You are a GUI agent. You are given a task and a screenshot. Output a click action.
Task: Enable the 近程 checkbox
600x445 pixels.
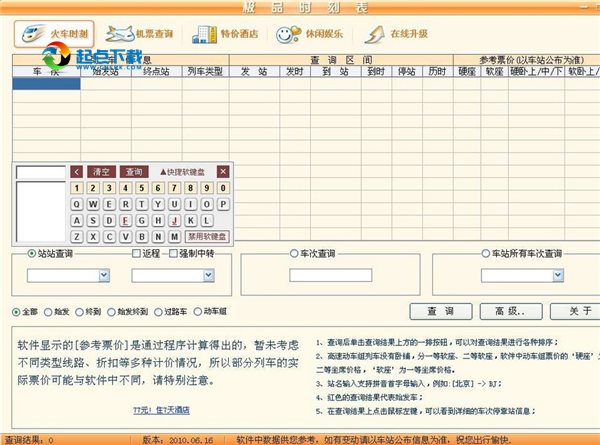point(136,253)
